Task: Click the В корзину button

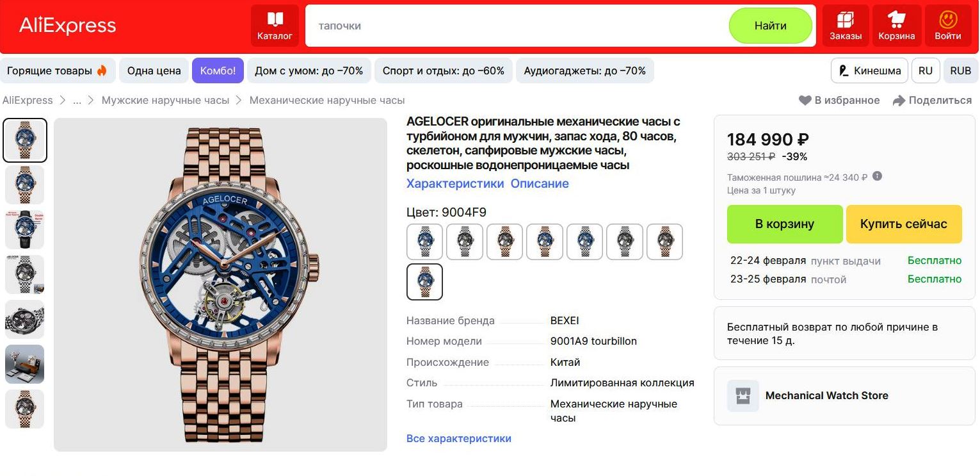Action: (x=785, y=224)
